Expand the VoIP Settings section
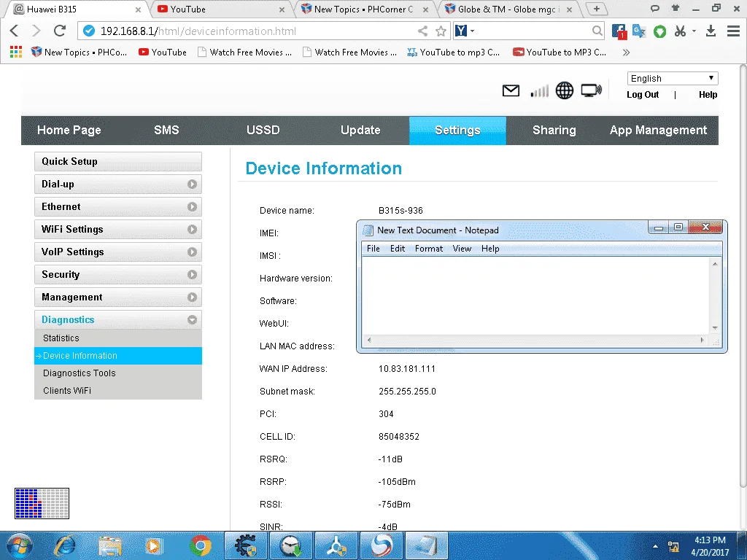The height and width of the screenshot is (560, 747). point(118,252)
